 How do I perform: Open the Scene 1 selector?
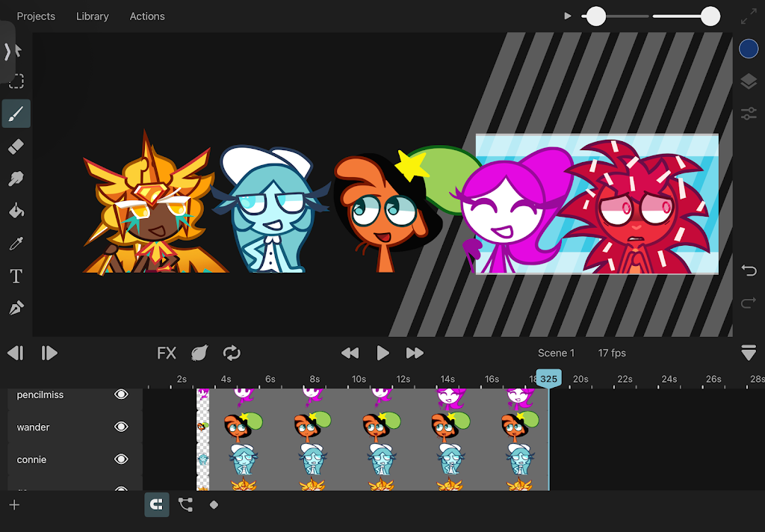556,353
